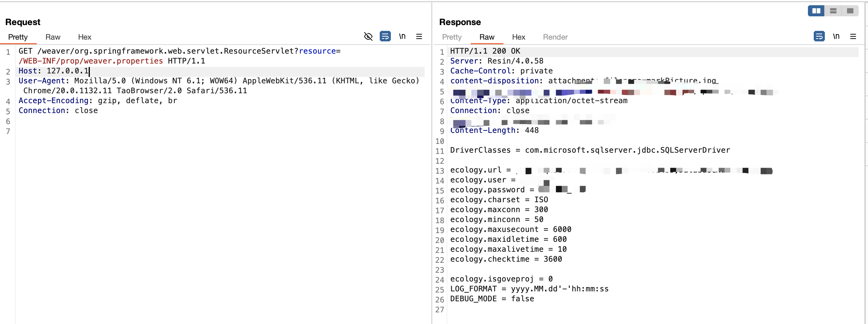The height and width of the screenshot is (324, 868).
Task: Toggle \n newline display in Response panel
Action: 836,36
